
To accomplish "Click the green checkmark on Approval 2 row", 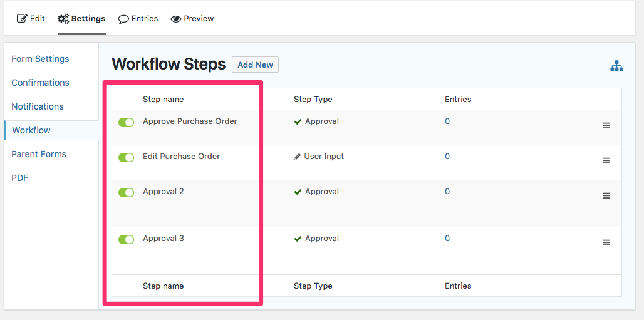I will point(298,192).
